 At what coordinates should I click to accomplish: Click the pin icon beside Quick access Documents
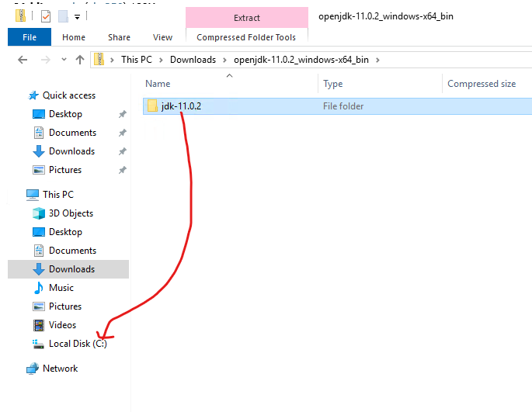123,133
